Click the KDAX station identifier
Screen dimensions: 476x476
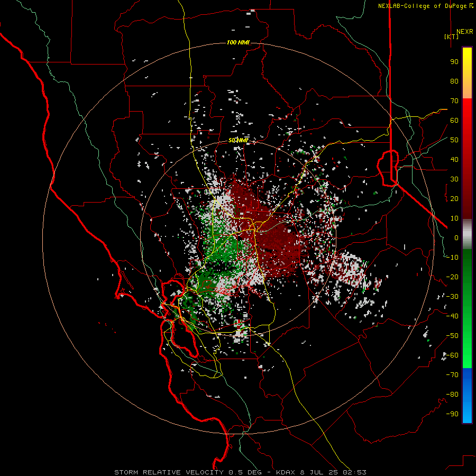(x=286, y=472)
